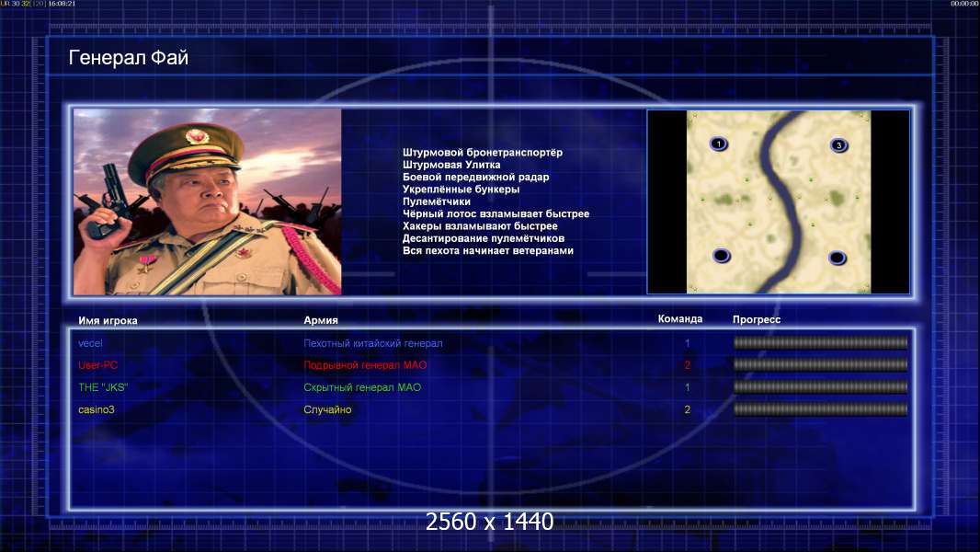
Task: Select player 'User-PC' in the red row
Action: 97,365
